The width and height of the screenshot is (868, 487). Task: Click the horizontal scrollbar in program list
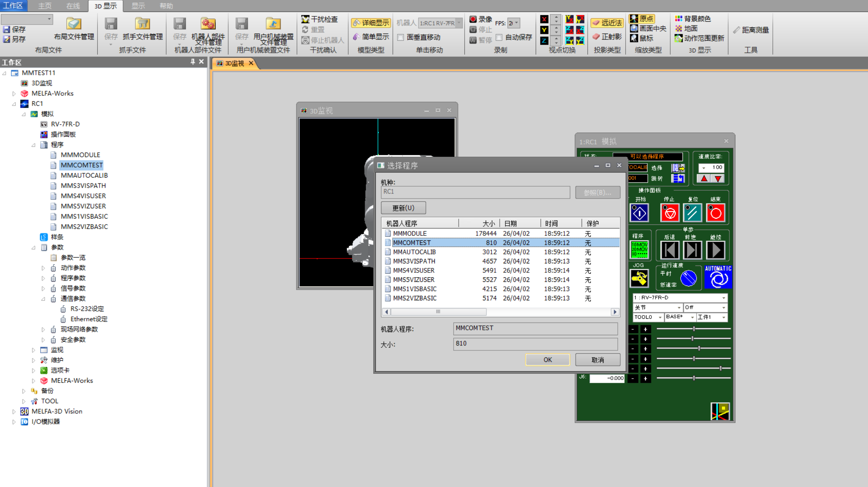click(438, 312)
